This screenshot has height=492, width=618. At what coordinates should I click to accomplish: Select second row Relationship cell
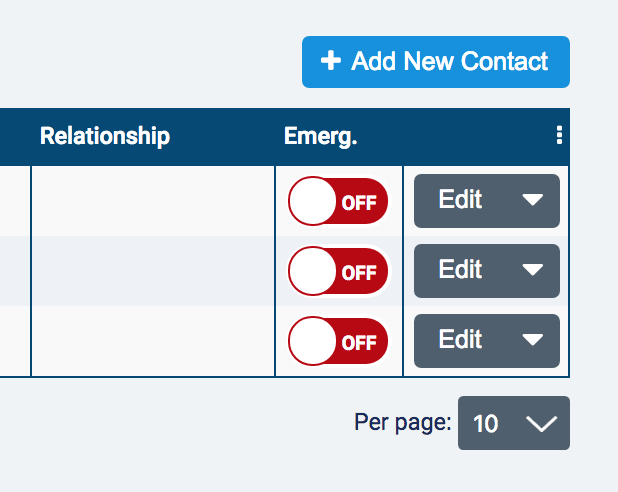point(153,271)
